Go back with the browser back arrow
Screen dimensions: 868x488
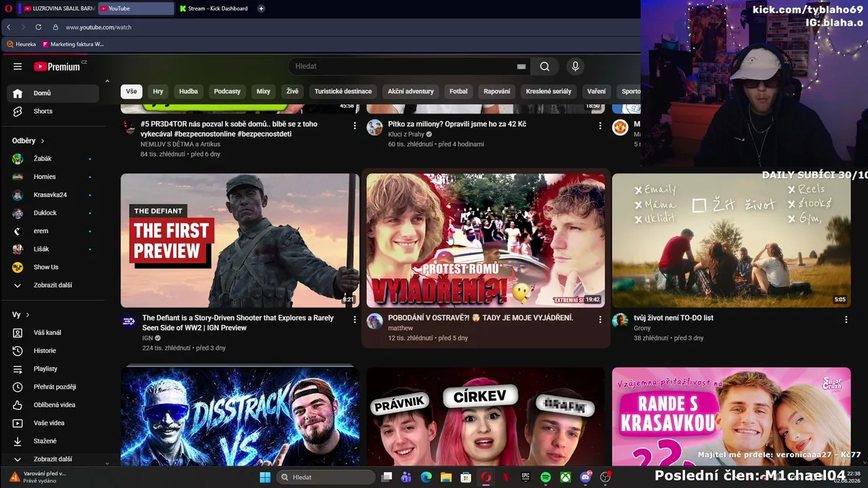pos(8,27)
